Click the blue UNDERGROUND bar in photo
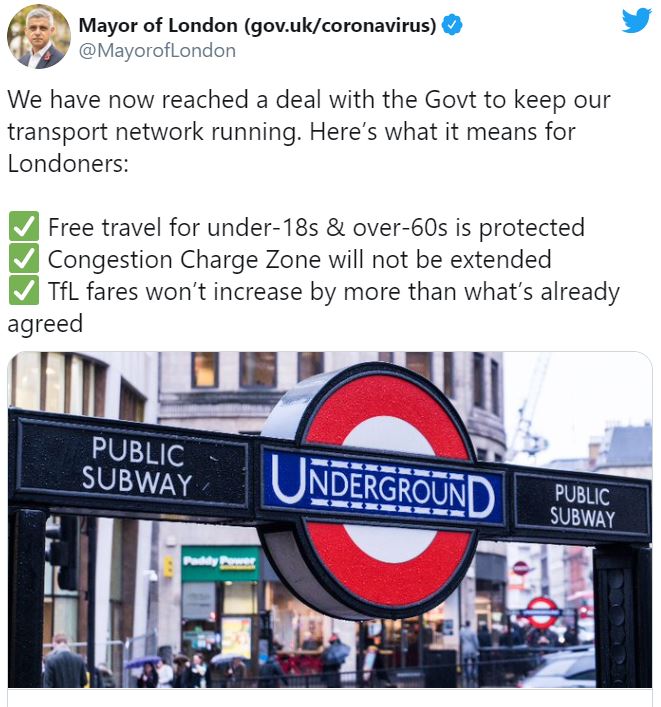This screenshot has width=661, height=707. pos(383,487)
